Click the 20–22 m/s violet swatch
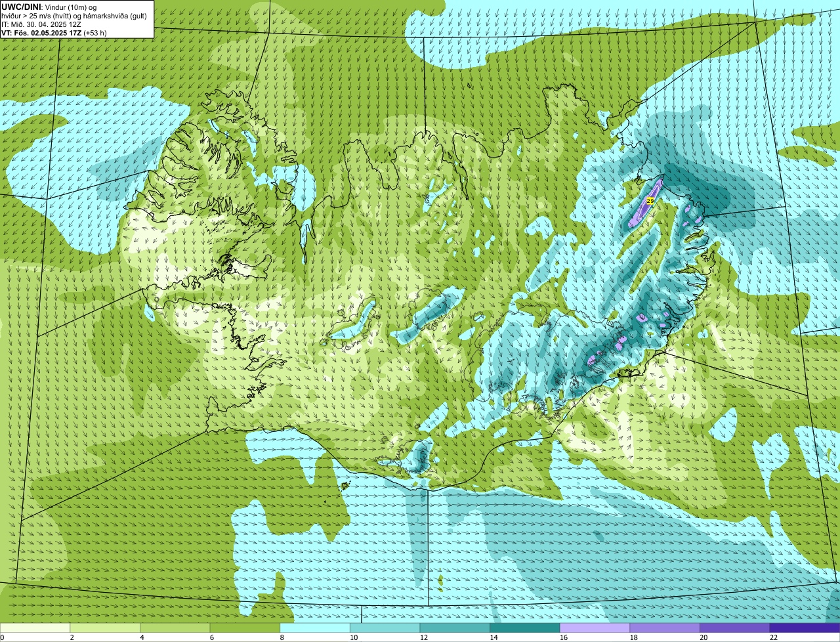840x642 pixels. point(735,628)
